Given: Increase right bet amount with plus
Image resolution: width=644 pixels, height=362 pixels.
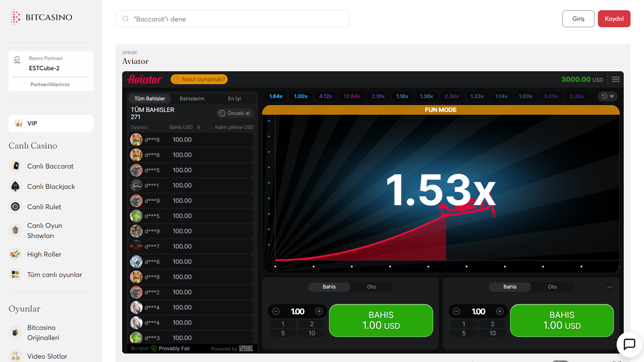Looking at the screenshot, I should 500,311.
